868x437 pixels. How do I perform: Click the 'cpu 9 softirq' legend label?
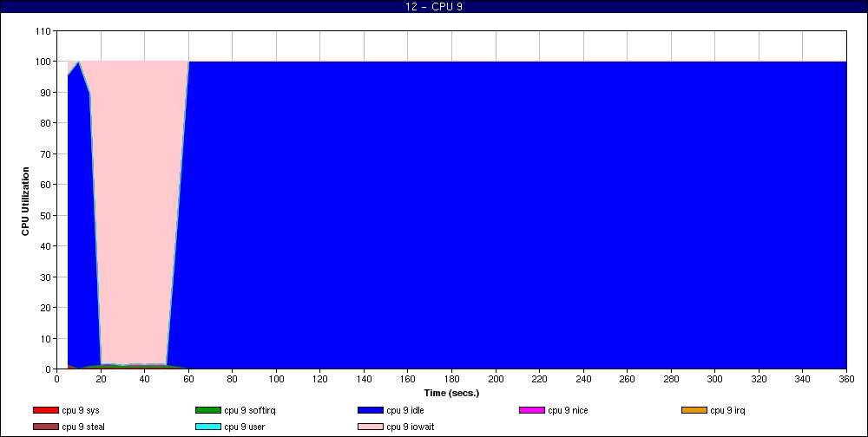point(250,411)
